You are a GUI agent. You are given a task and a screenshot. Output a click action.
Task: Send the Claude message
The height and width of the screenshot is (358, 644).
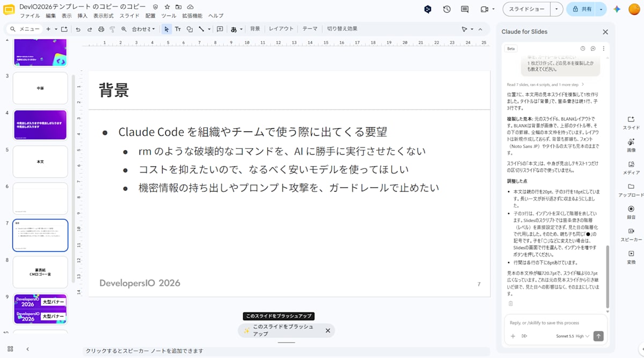coord(598,336)
